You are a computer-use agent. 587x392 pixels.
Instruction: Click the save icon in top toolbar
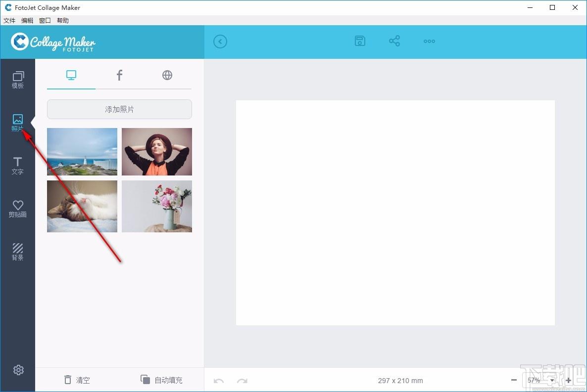click(x=360, y=41)
